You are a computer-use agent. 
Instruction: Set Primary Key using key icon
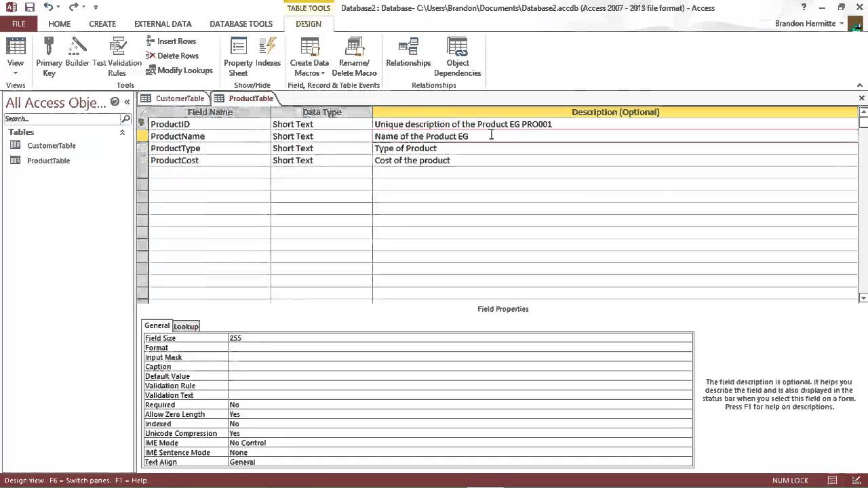point(49,57)
